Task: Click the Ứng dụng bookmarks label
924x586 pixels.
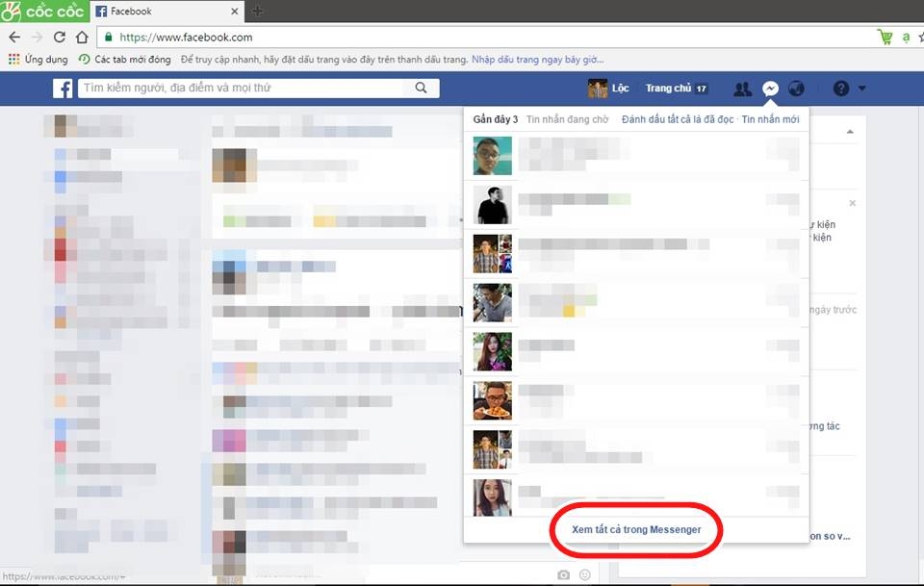Action: click(x=46, y=60)
